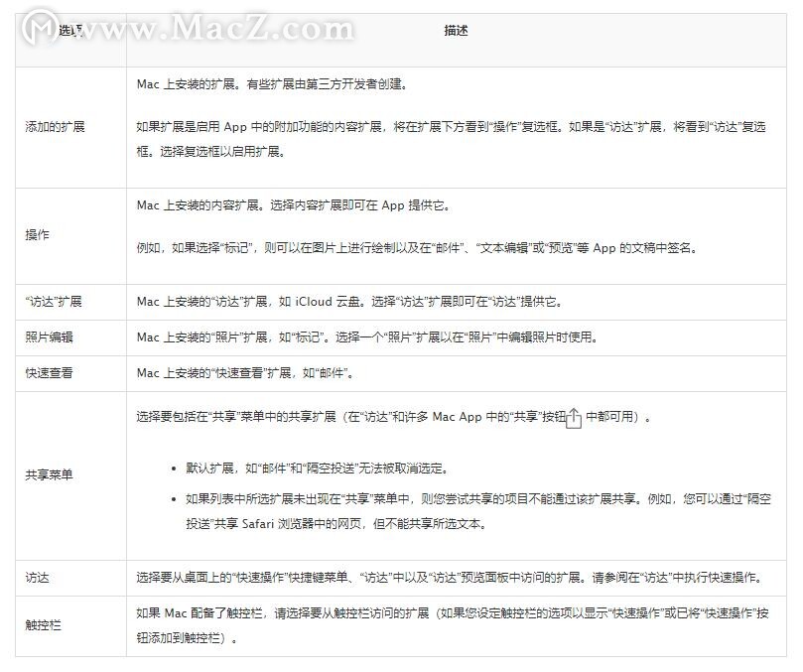Click text "Mac 上安装的内容扩展。选择内容扩展即可在 App 提供它。"
803x672 pixels.
294,205
